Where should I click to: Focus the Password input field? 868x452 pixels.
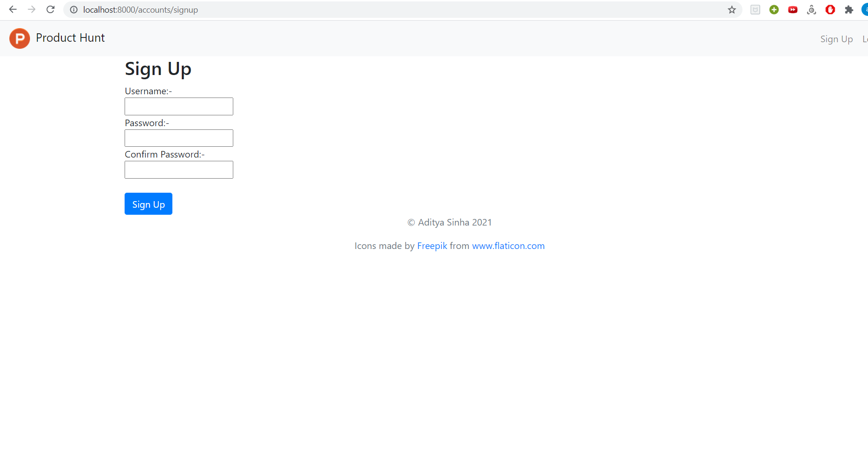[x=179, y=138]
